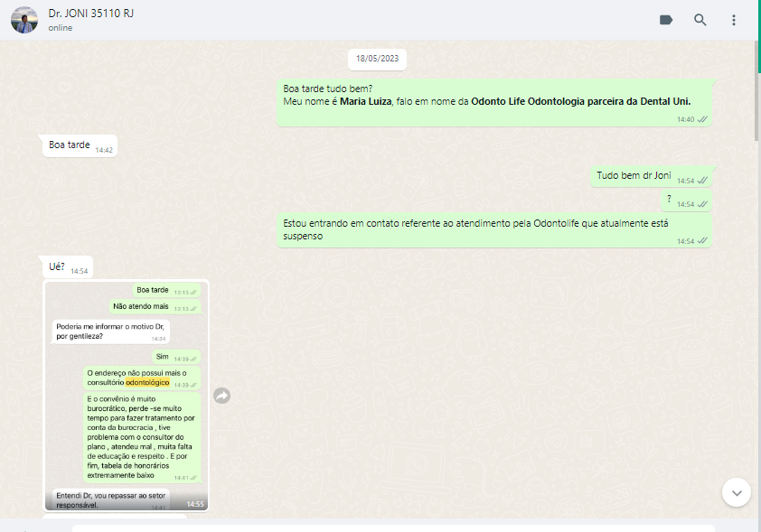Image resolution: width=761 pixels, height=532 pixels.
Task: Click contact name Dr. JONI 35110 RJ
Action: coord(90,13)
